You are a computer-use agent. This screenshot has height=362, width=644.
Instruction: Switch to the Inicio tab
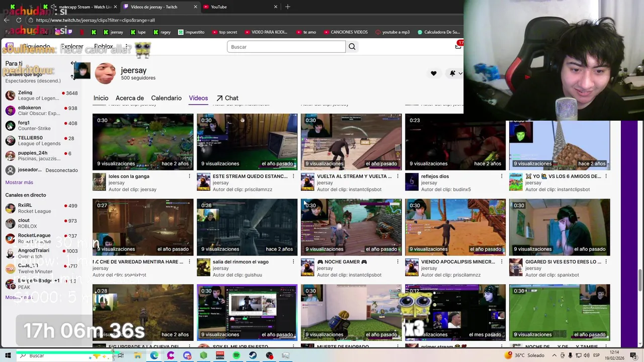point(101,98)
